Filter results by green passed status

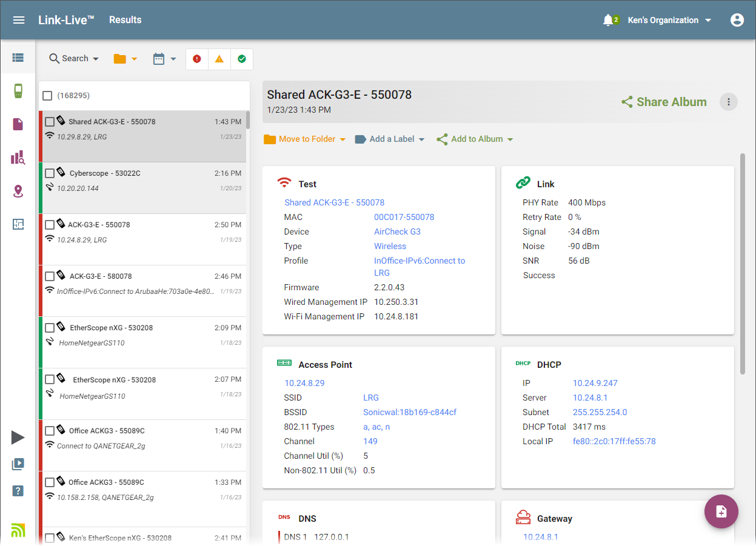(242, 59)
